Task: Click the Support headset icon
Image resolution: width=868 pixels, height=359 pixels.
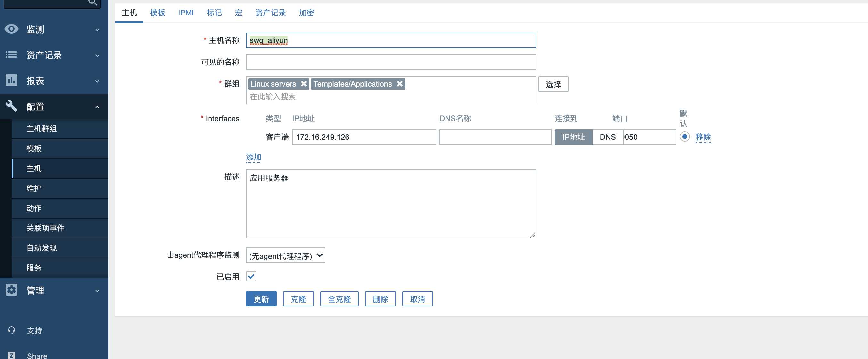Action: click(x=12, y=330)
